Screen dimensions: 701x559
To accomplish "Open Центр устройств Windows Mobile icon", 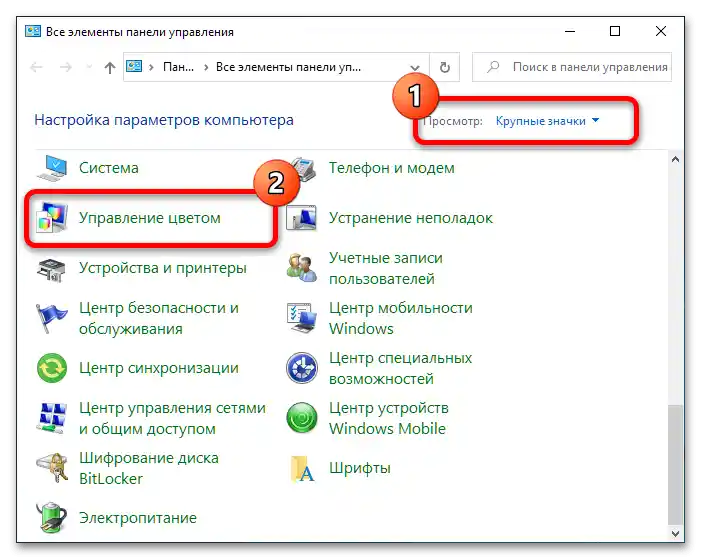I will (302, 418).
